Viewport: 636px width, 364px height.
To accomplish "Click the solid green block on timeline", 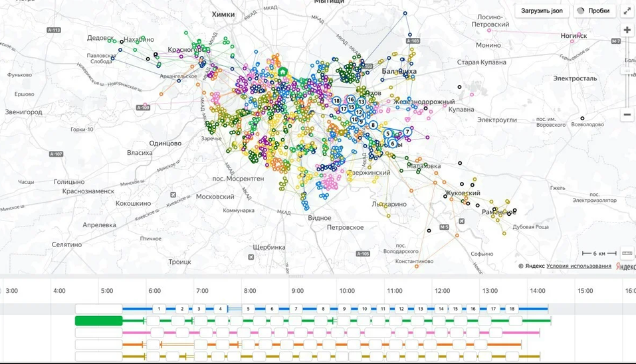I will click(98, 321).
